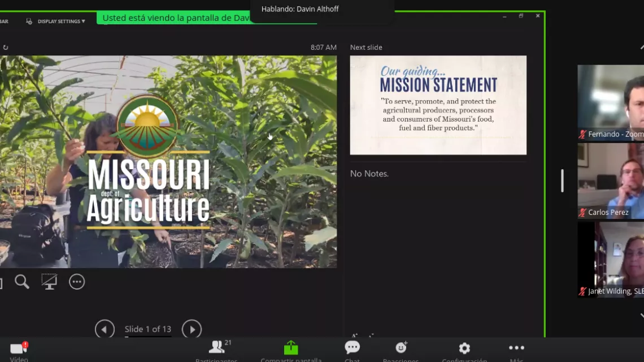
Task: Click the black screen presentation icon
Action: click(49, 281)
